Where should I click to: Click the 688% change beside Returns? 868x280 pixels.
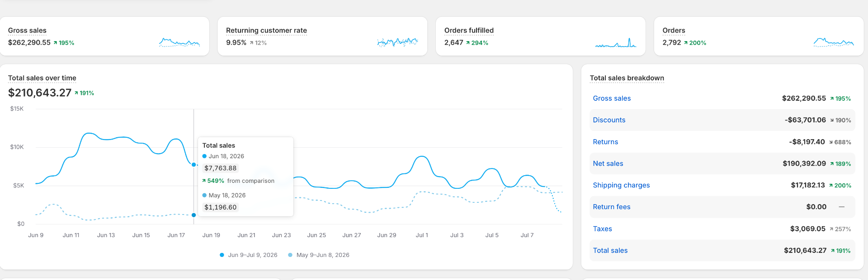pos(840,142)
